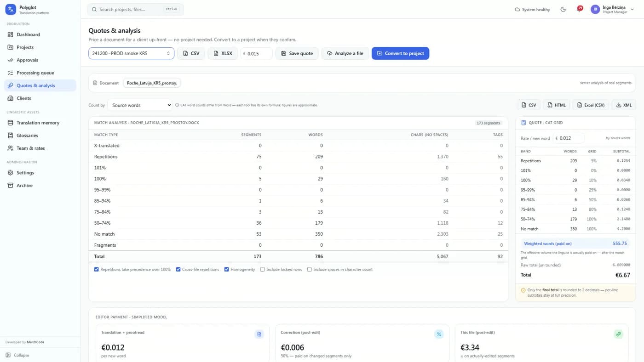644x362 pixels.
Task: Click the Team & rates people icon
Action: coord(11,148)
